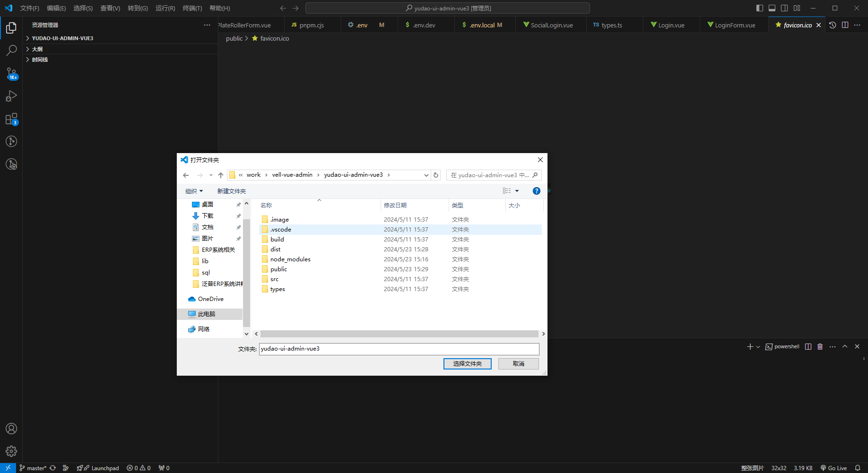Open Launchpad from the status bar
The image size is (868, 473).
coord(98,468)
